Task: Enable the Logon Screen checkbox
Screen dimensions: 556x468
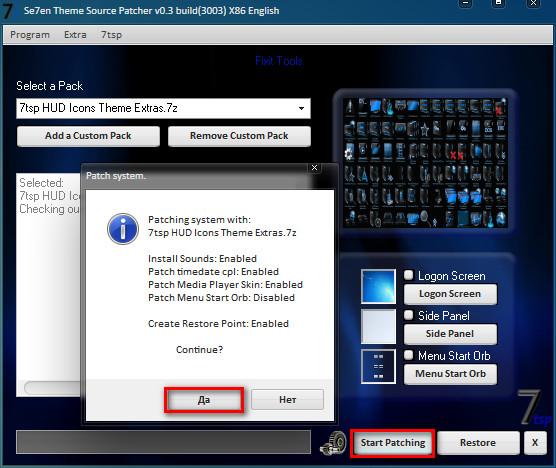Action: [408, 275]
